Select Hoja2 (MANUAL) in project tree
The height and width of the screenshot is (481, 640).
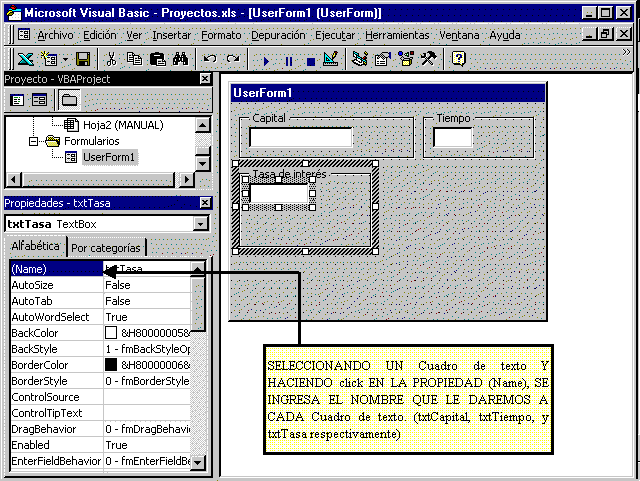click(x=123, y=125)
